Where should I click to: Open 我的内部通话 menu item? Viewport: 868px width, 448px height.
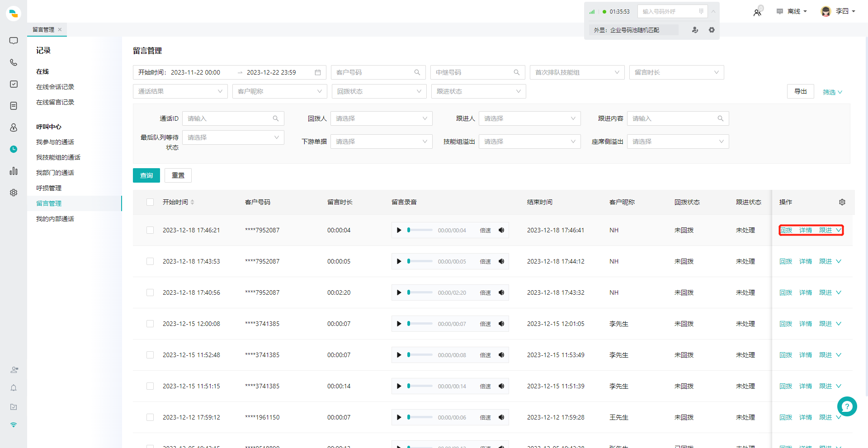click(x=55, y=219)
